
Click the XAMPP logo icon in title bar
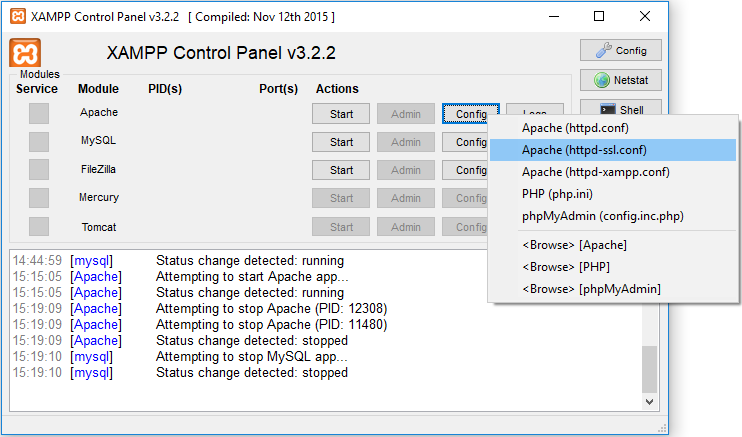18,17
